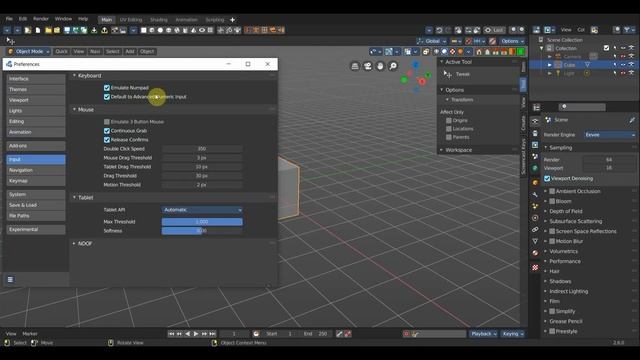Open the Physics properties tab icon
This screenshot has height=360, width=640.
pos(535,218)
